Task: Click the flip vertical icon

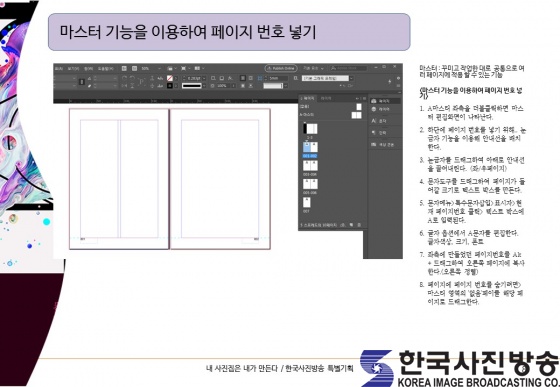Action: coord(132,86)
